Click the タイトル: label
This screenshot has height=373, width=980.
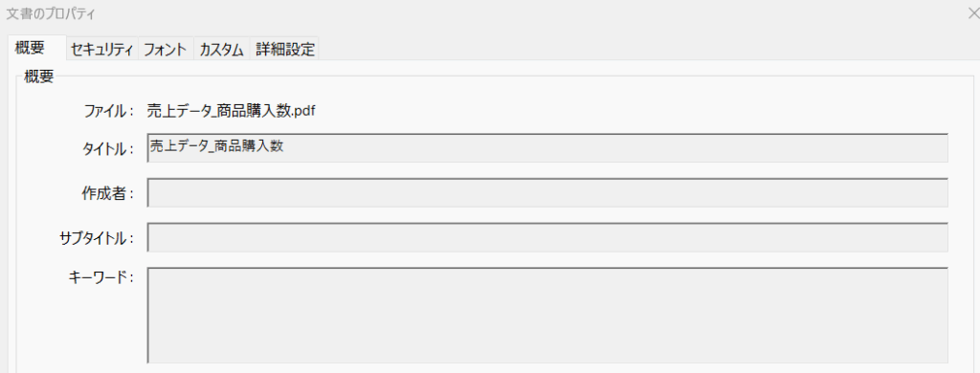tap(109, 149)
